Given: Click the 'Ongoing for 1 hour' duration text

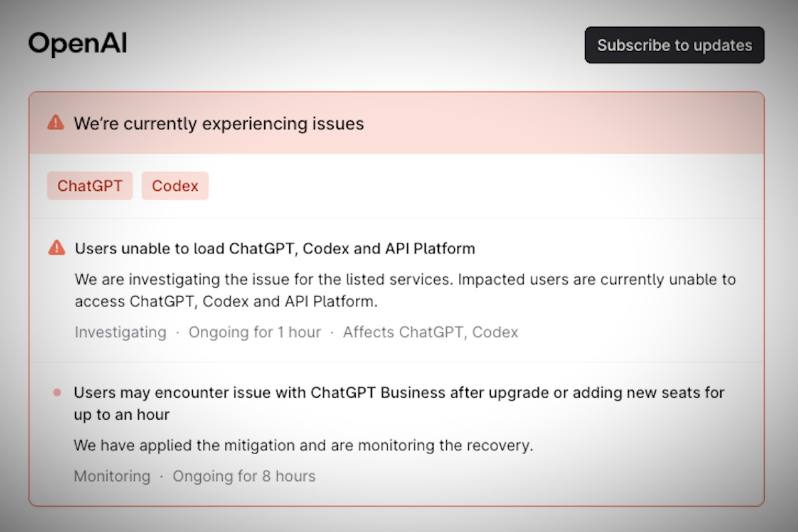Looking at the screenshot, I should pyautogui.click(x=255, y=332).
